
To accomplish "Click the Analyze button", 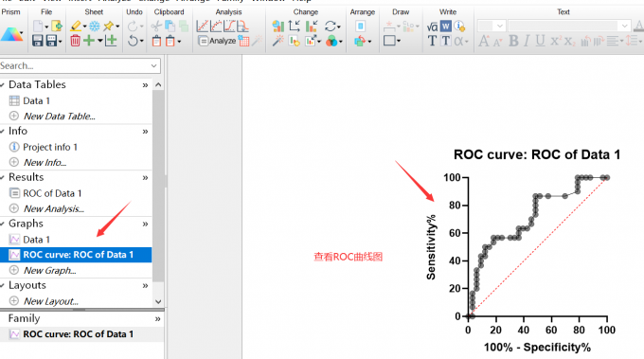I will (217, 41).
